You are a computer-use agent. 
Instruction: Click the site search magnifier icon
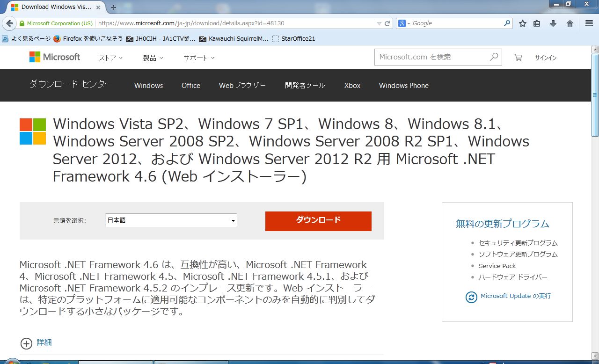(494, 57)
